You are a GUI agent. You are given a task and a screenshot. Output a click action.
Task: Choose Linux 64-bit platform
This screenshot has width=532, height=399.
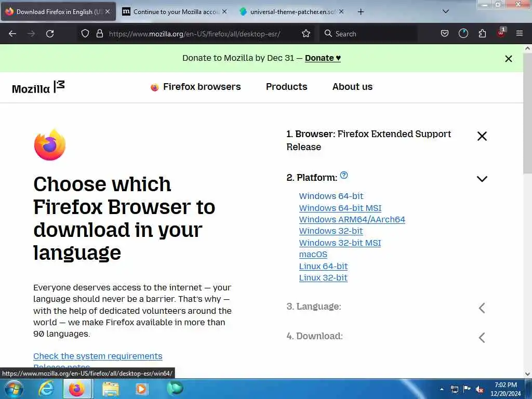coord(323,267)
